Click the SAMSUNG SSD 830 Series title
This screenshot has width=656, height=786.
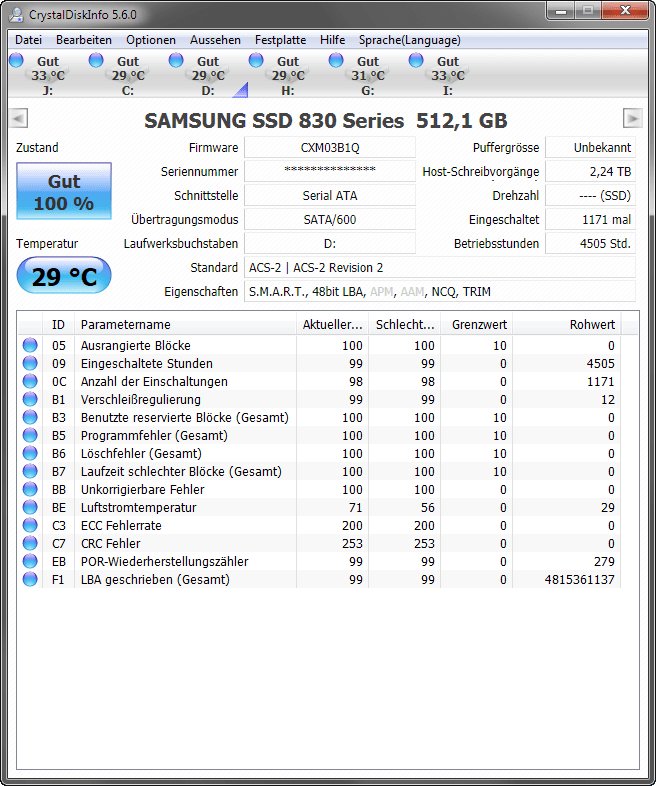point(326,121)
